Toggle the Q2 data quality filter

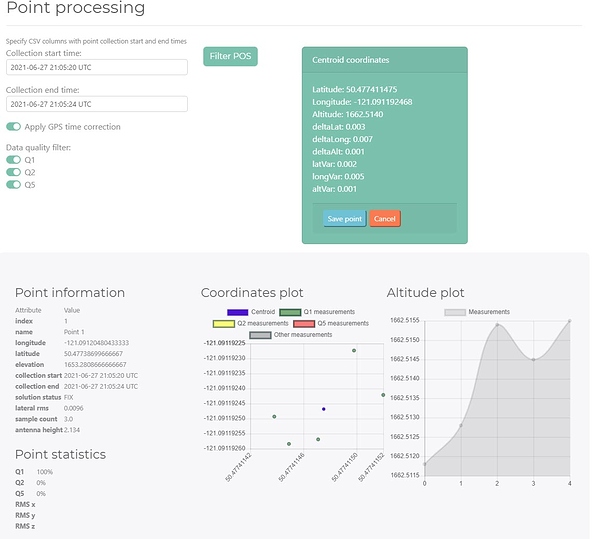point(13,172)
